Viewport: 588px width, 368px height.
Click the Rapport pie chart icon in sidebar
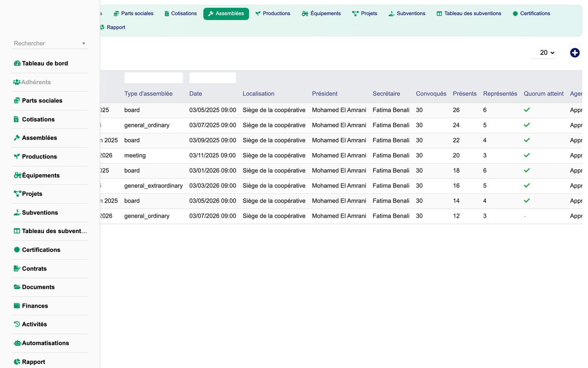point(17,362)
